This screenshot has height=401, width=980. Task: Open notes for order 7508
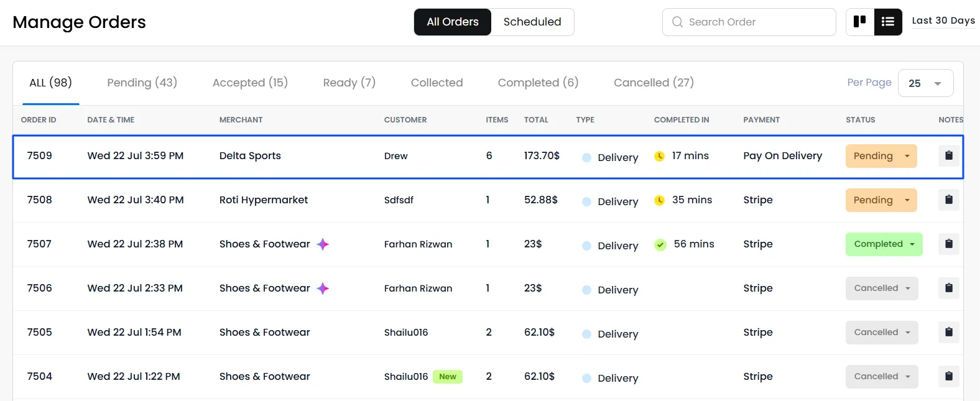tap(949, 200)
